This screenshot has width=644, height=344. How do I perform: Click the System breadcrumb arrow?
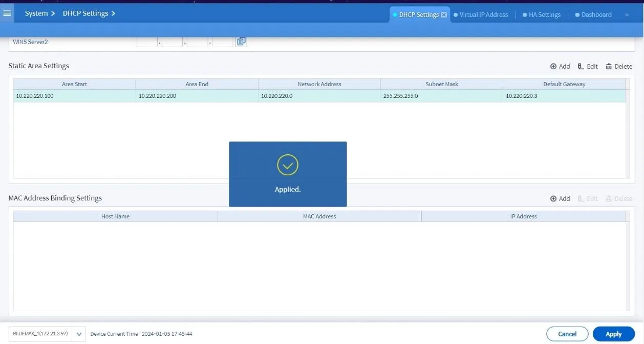pyautogui.click(x=54, y=13)
